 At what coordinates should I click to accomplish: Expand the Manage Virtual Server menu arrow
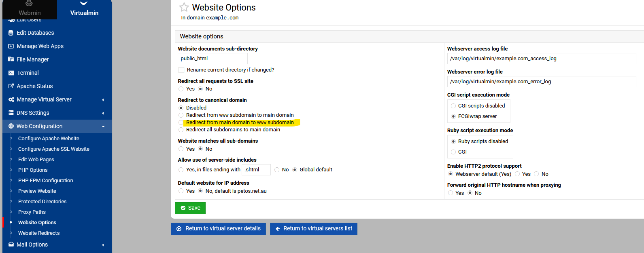click(103, 100)
